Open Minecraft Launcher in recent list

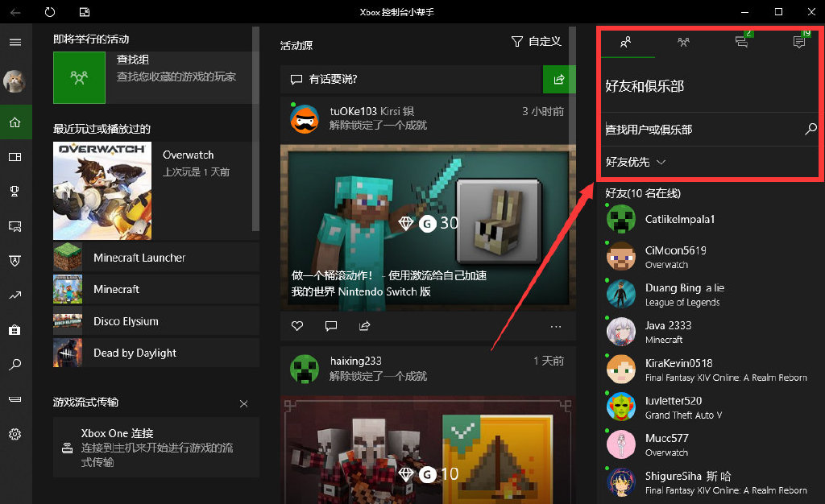pyautogui.click(x=155, y=258)
